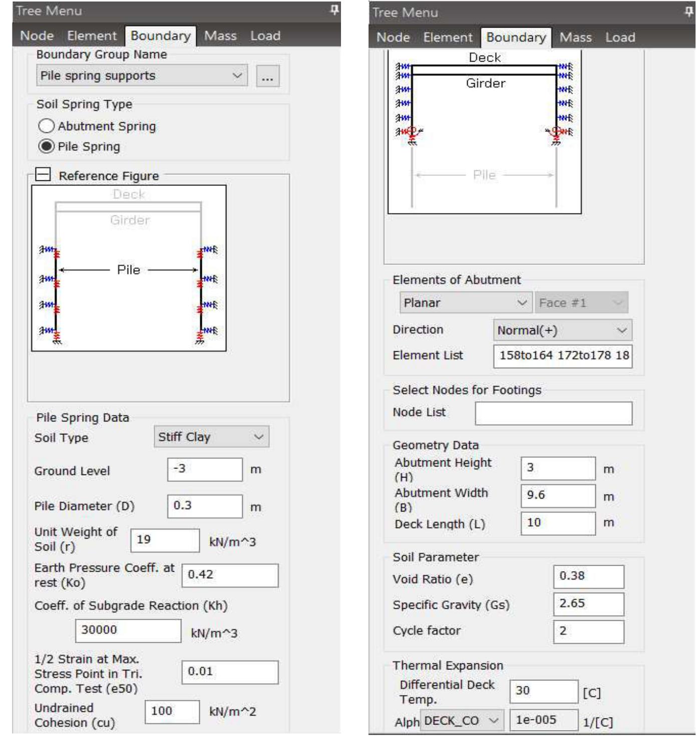Screen dimensions: 700x736
Task: Open the Face #1 dropdown
Action: [x=581, y=303]
